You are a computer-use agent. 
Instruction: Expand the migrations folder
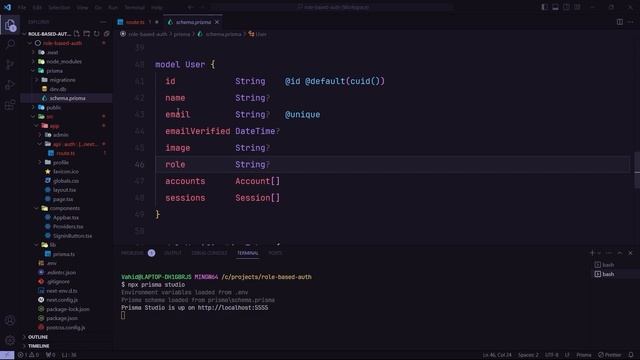click(62, 80)
